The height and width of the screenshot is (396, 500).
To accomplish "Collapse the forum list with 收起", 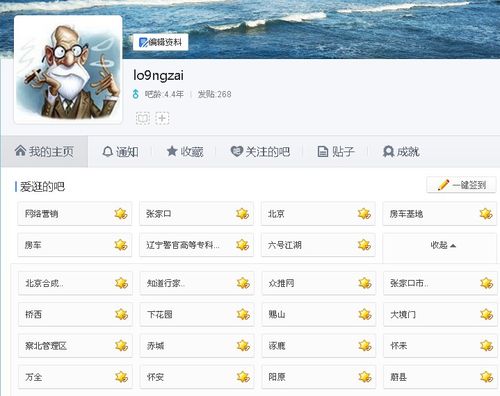I will tap(443, 245).
